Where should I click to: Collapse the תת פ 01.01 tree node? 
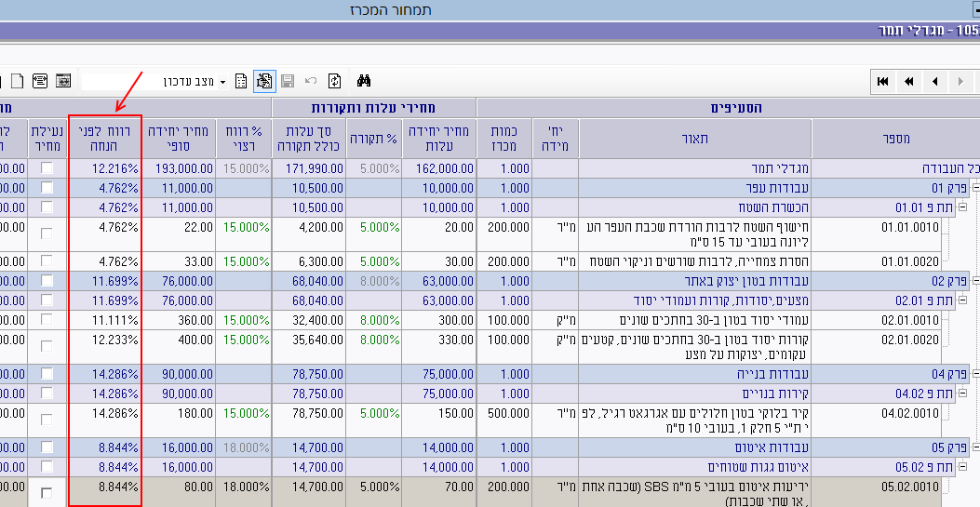click(x=962, y=207)
